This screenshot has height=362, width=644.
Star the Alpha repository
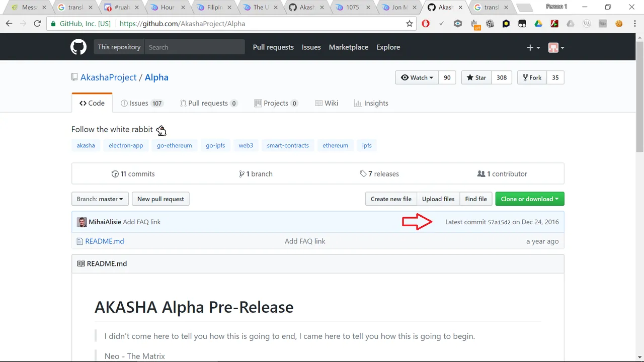476,77
